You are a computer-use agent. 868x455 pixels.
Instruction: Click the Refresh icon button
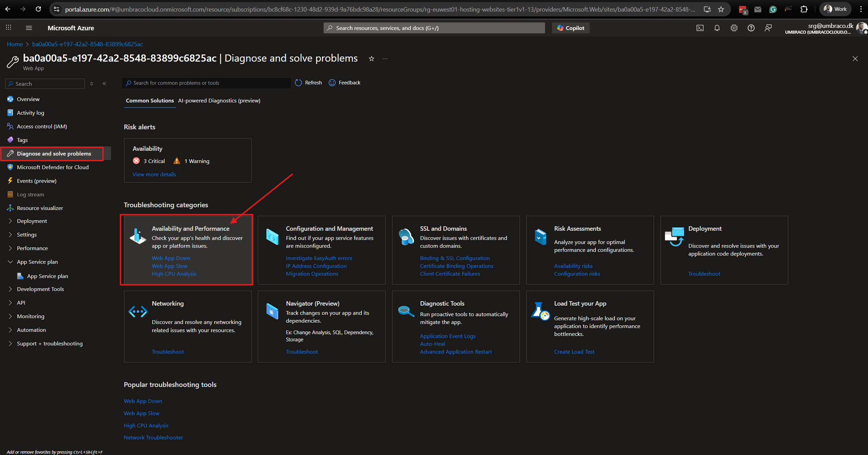[x=298, y=83]
